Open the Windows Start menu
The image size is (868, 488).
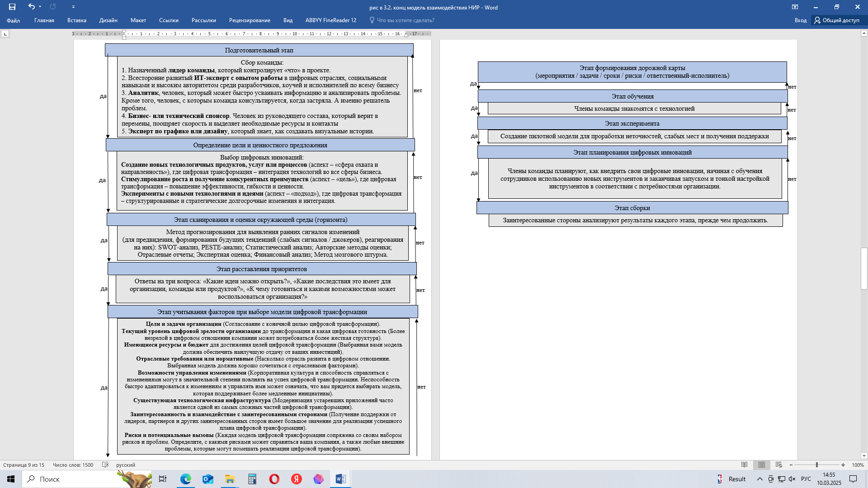tap(11, 479)
